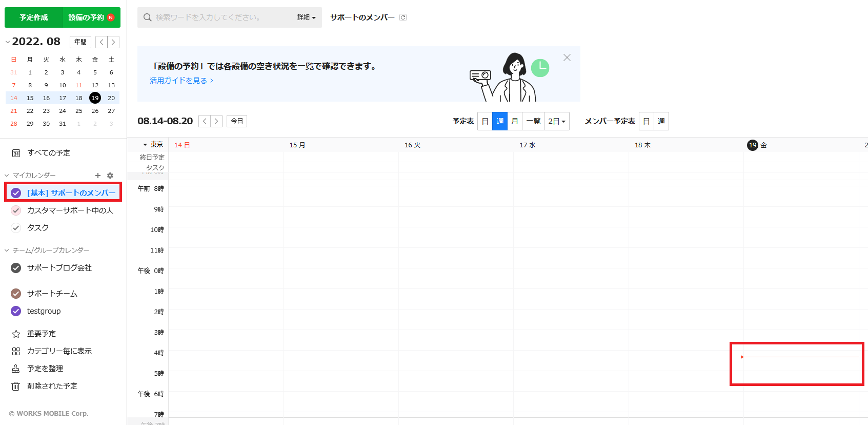Click the refresh icon beside calendar title
Image resolution: width=868 pixels, height=425 pixels.
pos(403,17)
